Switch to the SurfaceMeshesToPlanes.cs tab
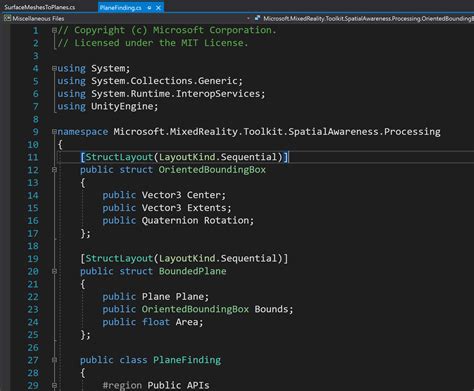This screenshot has width=474, height=391. point(40,7)
